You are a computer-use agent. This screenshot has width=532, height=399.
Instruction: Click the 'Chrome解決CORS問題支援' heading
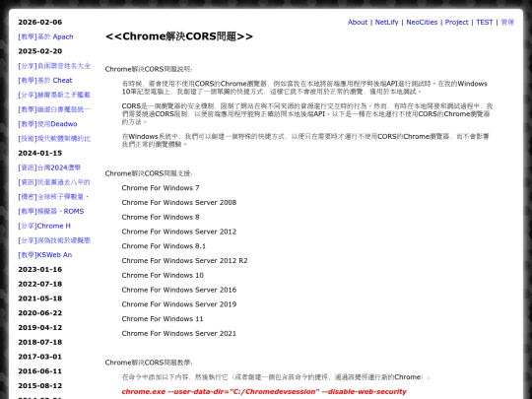click(x=149, y=173)
